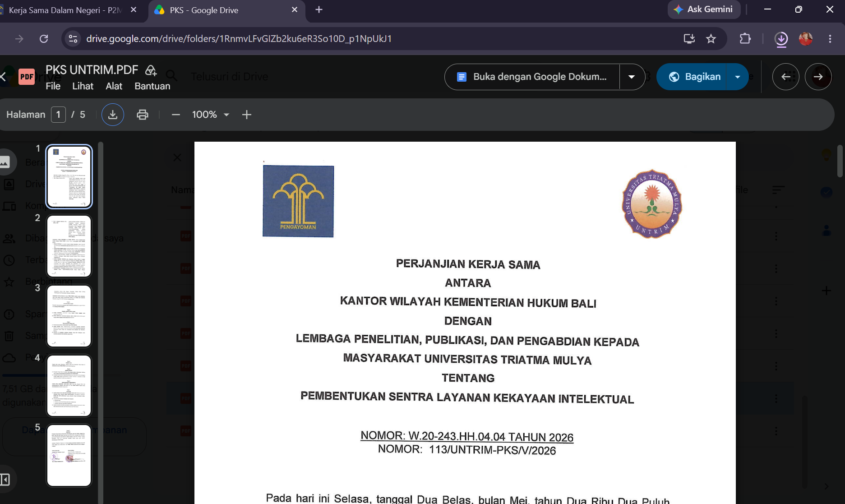
Task: Open the File menu
Action: coord(53,86)
